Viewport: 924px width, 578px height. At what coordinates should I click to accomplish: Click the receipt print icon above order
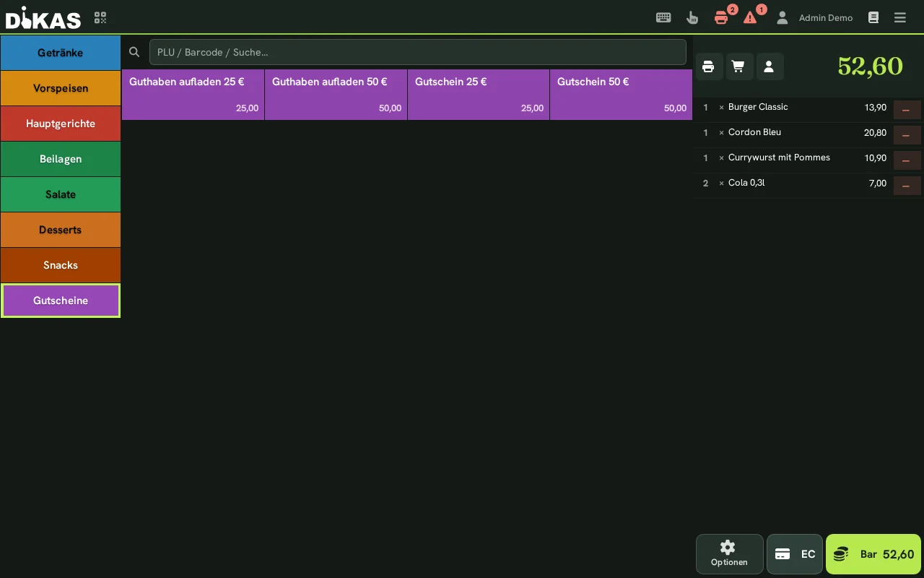708,66
